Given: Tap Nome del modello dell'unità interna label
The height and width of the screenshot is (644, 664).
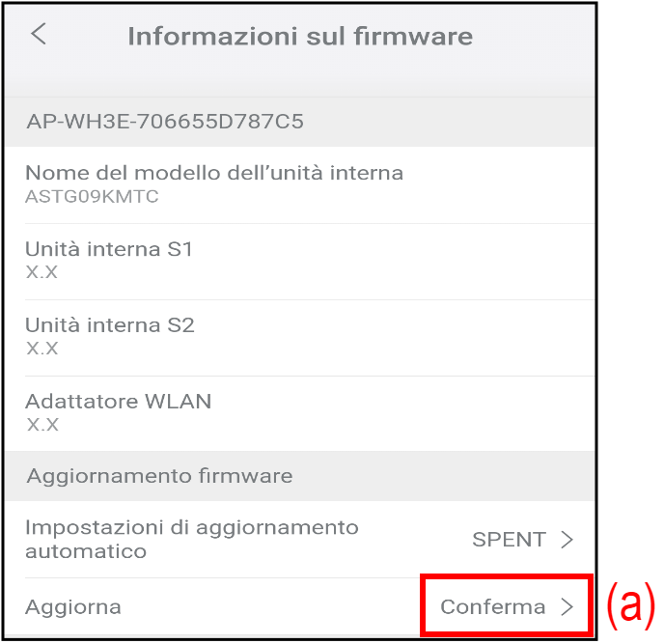Looking at the screenshot, I should pos(213,173).
